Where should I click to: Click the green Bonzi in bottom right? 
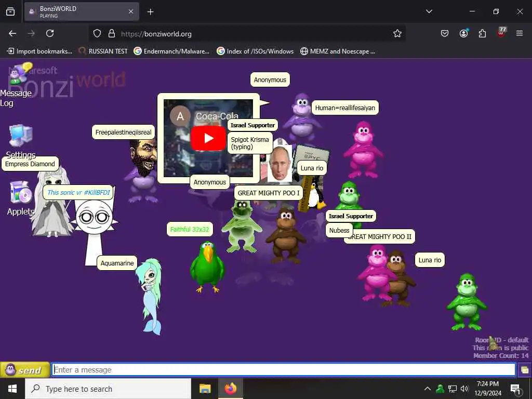(x=467, y=302)
